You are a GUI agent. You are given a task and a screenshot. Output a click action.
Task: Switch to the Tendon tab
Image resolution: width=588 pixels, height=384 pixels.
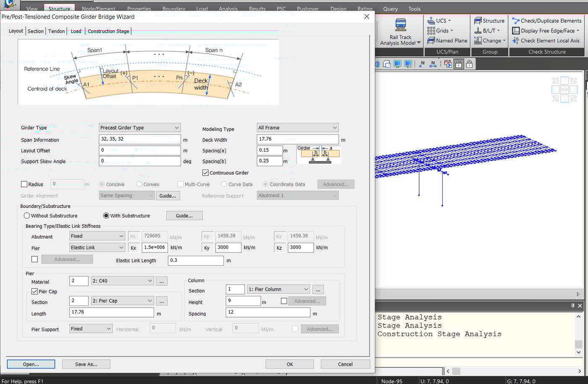point(56,31)
